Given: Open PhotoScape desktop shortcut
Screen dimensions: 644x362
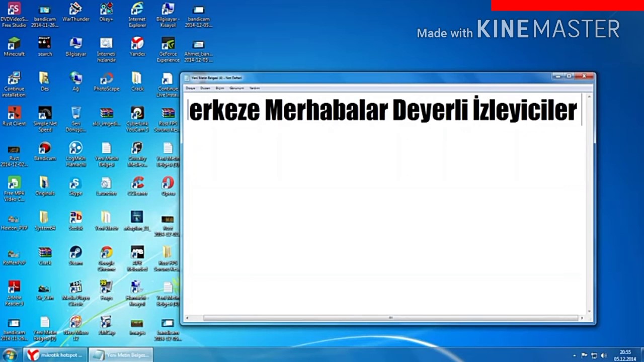Looking at the screenshot, I should 106,81.
